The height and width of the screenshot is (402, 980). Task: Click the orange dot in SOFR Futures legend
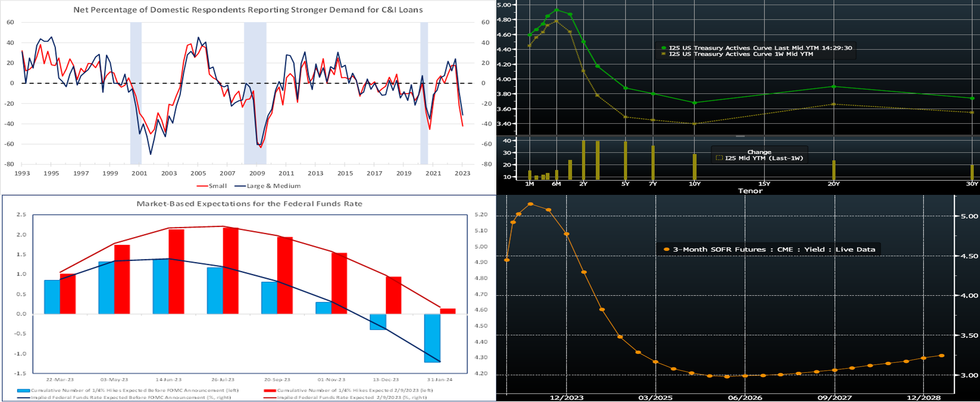pyautogui.click(x=667, y=250)
